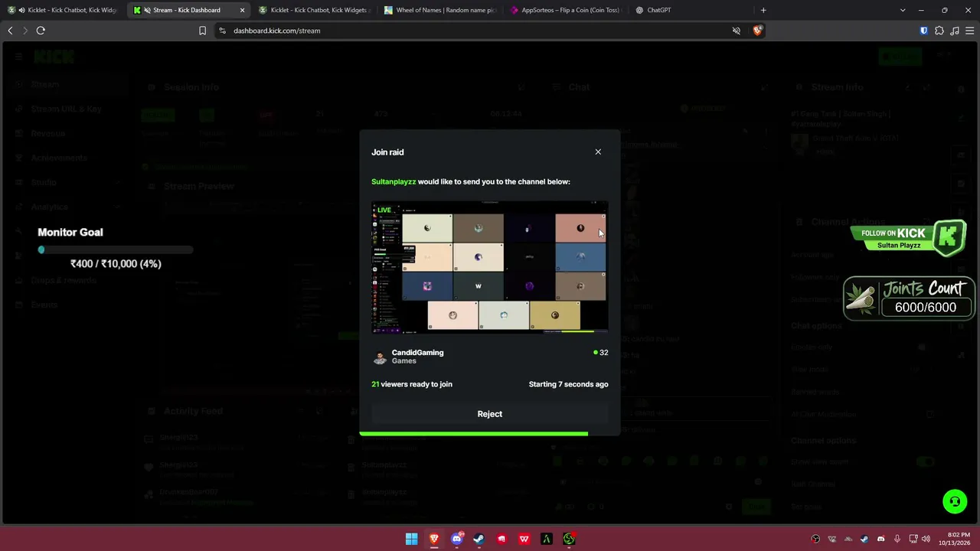Reload the dashboard page
Screen dimensions: 980x551
[x=41, y=31]
